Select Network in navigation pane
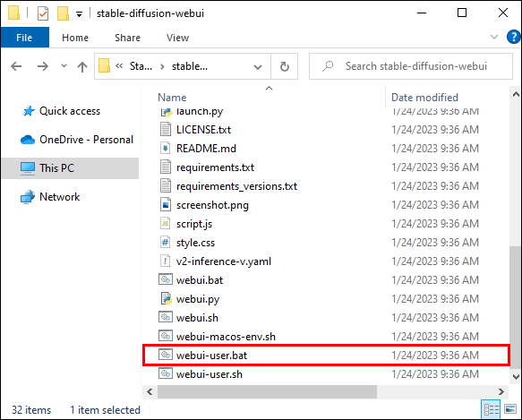The height and width of the screenshot is (420, 522). tap(50, 197)
